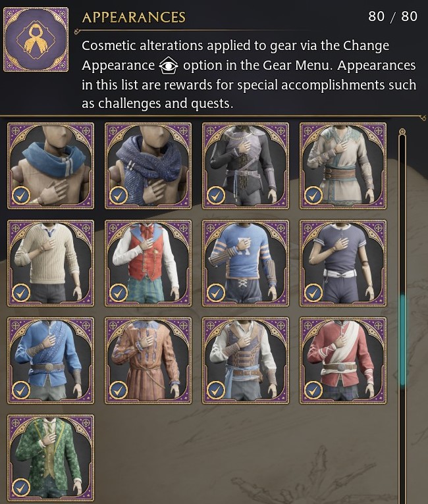
Task: Pick the red vest with bow tie
Action: coord(148,263)
